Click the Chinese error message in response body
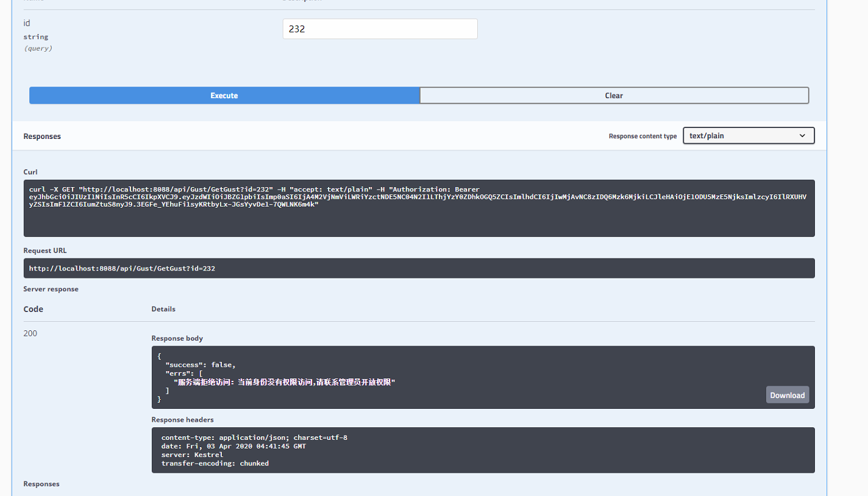868x496 pixels. (285, 382)
